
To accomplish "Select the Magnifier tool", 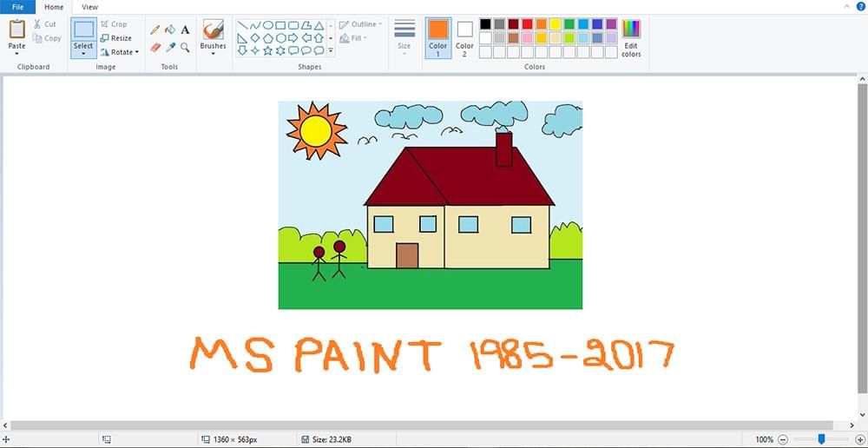I will (185, 48).
